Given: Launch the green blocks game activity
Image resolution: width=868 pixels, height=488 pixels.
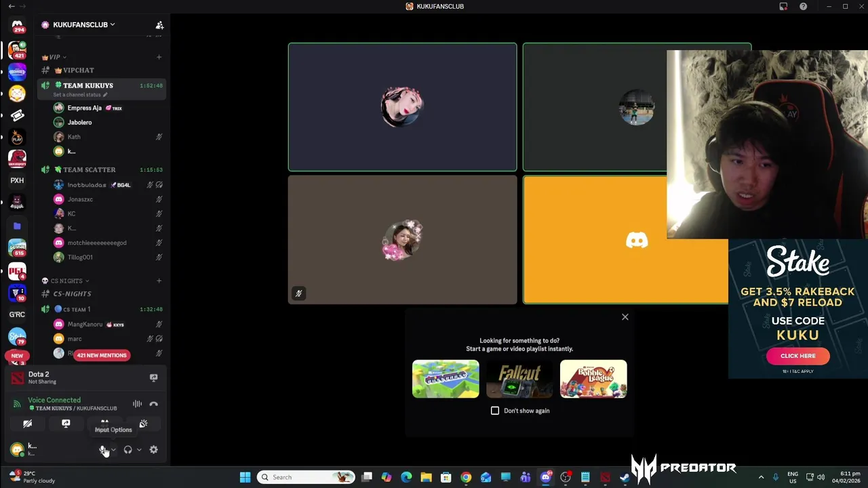Looking at the screenshot, I should point(446,379).
